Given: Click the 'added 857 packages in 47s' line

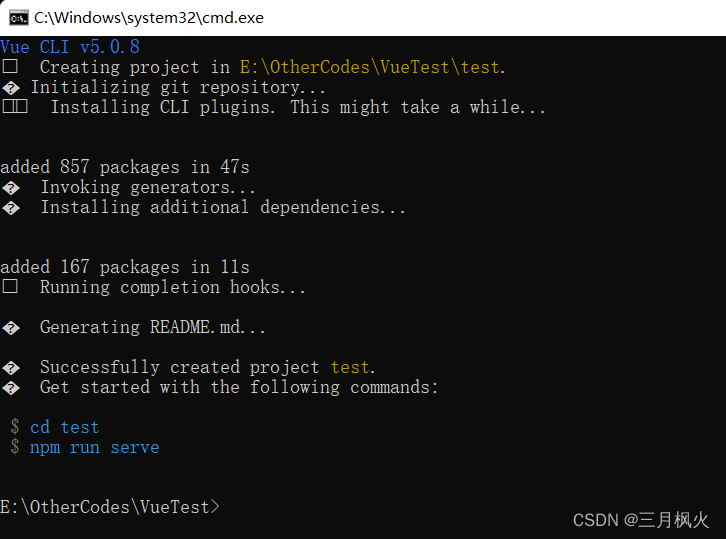Looking at the screenshot, I should pos(125,167).
